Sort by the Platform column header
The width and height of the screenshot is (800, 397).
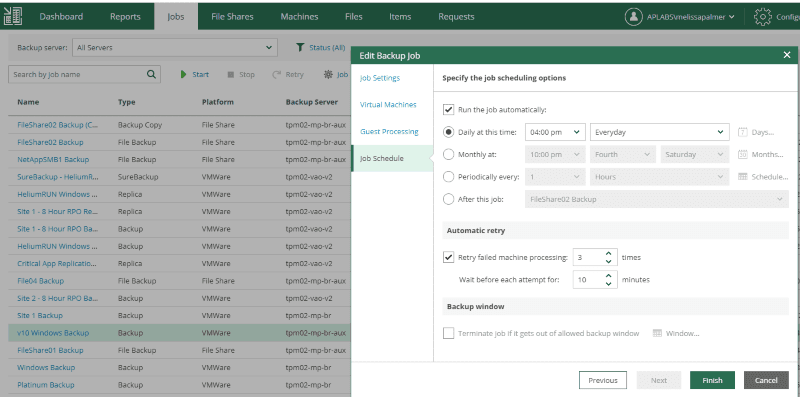[217, 102]
